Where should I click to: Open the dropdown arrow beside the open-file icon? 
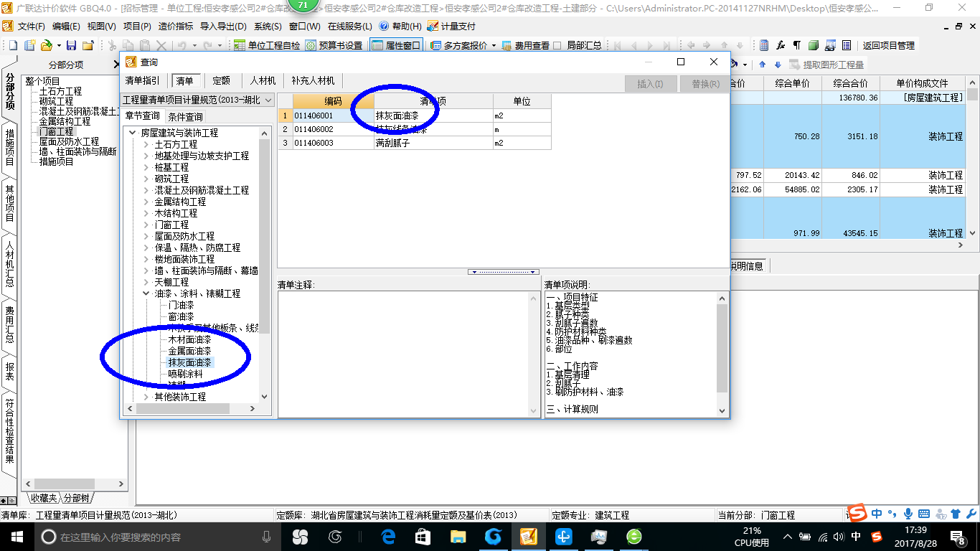pyautogui.click(x=59, y=45)
